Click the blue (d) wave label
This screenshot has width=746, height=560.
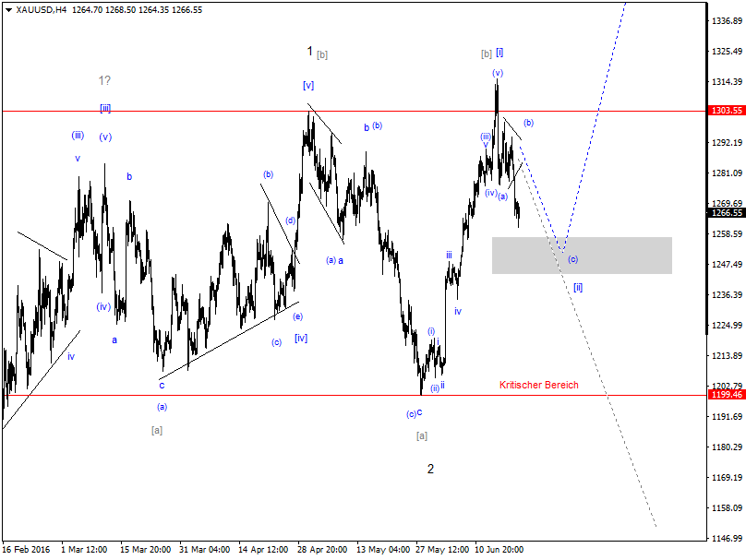tap(290, 220)
